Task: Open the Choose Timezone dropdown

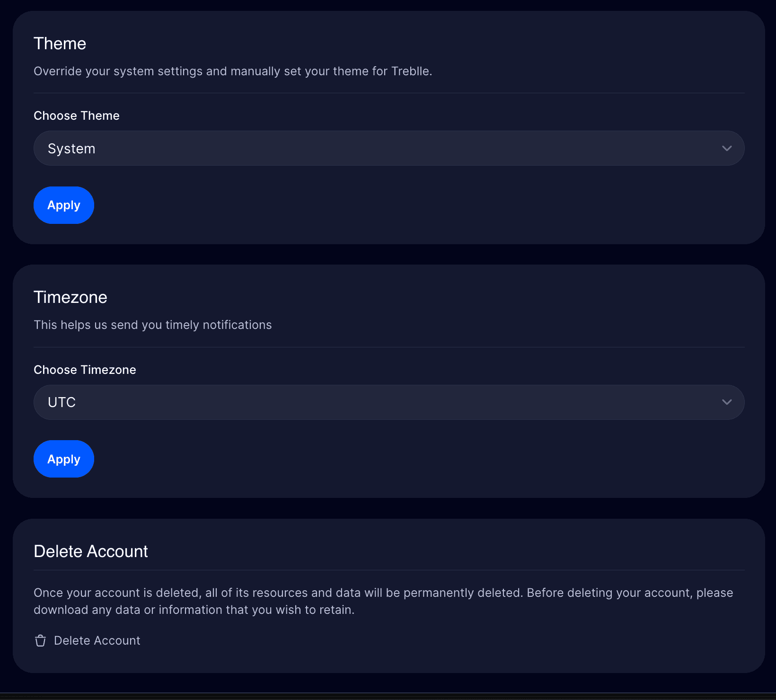Action: click(x=388, y=402)
